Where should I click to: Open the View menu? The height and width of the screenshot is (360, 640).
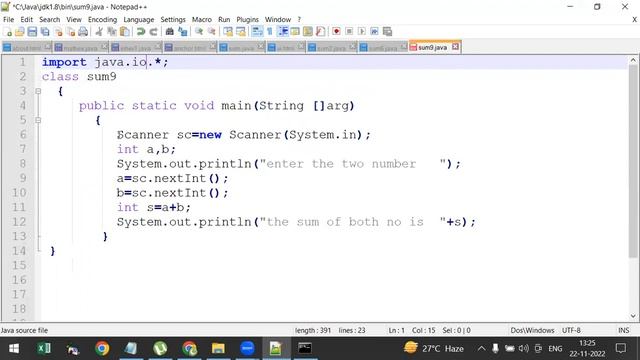click(74, 19)
